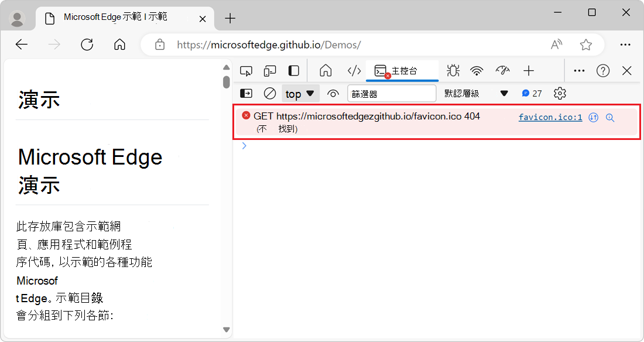Close the Microsoft Edge 示範 tab
This screenshot has height=342, width=644.
203,19
